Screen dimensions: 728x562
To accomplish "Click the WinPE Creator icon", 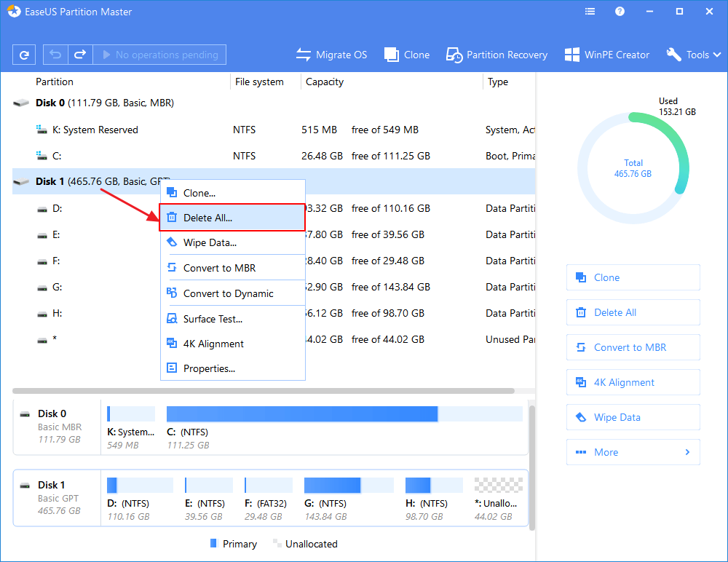I will pos(572,55).
